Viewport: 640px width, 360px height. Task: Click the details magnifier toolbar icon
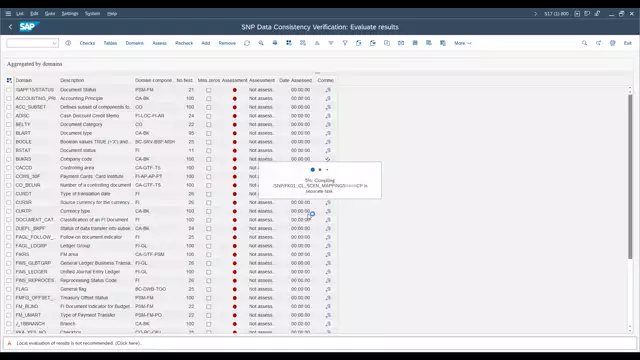pos(261,43)
